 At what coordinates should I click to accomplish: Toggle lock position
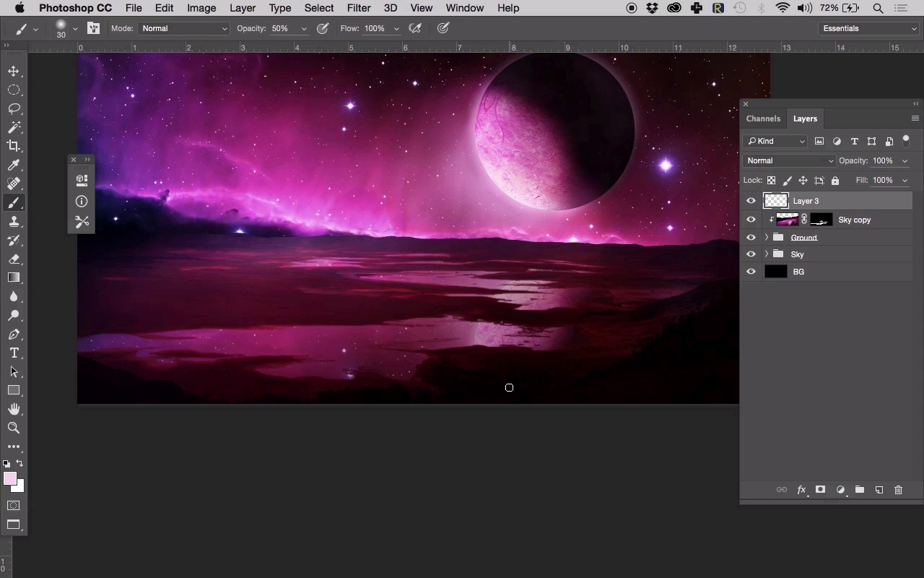[x=803, y=181]
